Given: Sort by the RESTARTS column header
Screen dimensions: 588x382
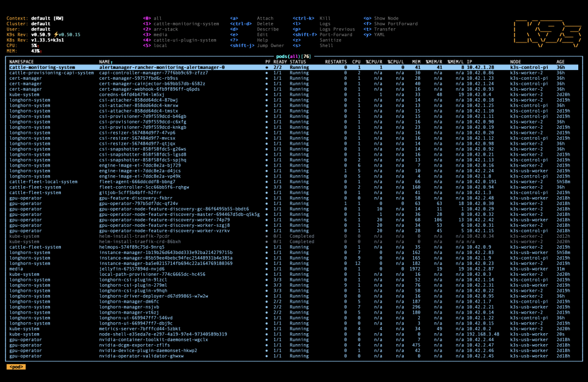Looking at the screenshot, I should coord(336,61).
